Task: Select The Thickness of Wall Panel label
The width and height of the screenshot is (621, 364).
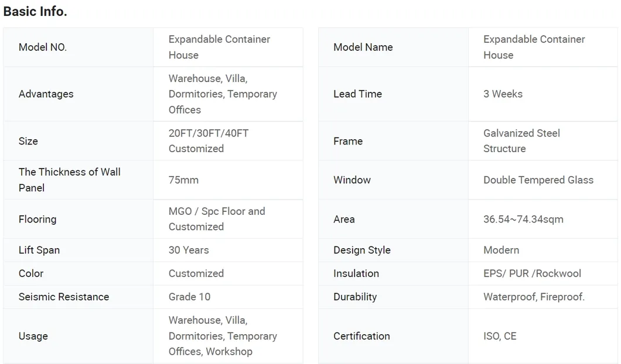Action: pos(70,180)
